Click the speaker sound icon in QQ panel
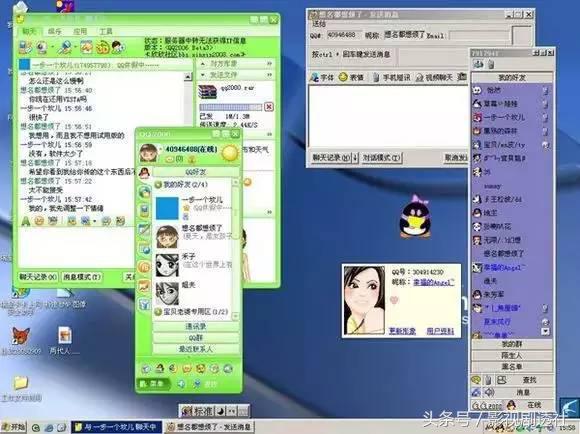Screen dimensions: 580x434 point(181,384)
